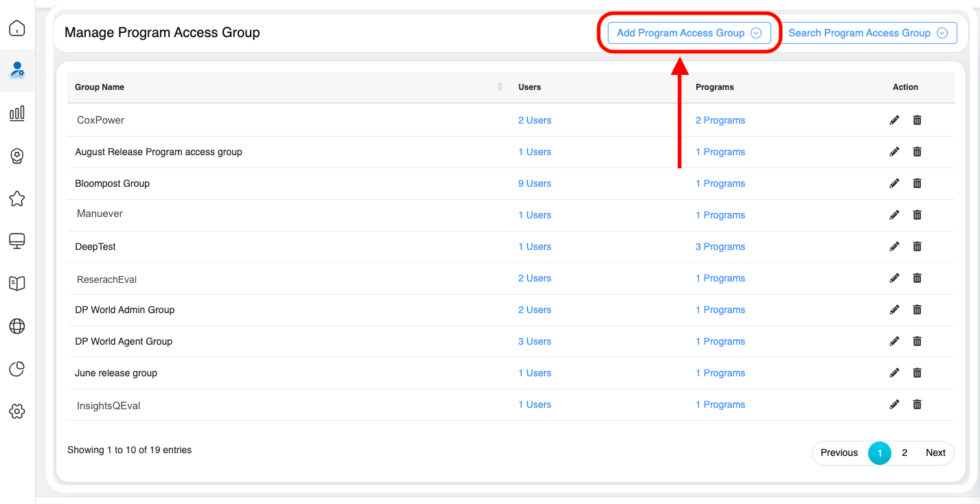This screenshot has width=980, height=504.
Task: Open the bar chart reports icon
Action: [17, 113]
